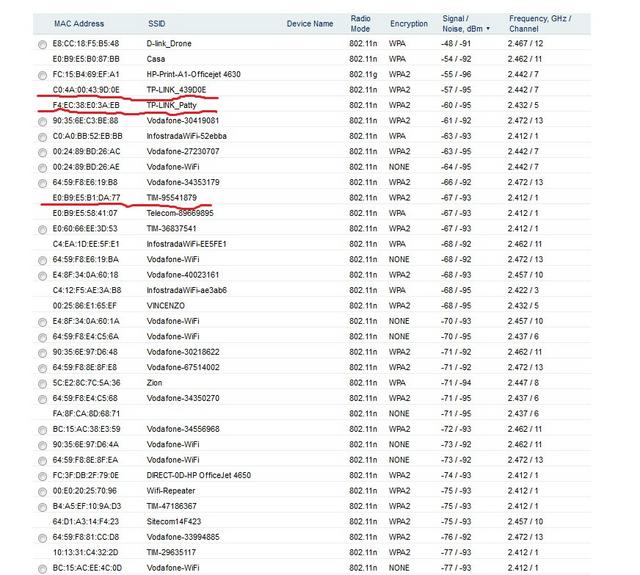The height and width of the screenshot is (575, 640).
Task: Click the 802.11g radio mode cell
Action: pos(363,74)
